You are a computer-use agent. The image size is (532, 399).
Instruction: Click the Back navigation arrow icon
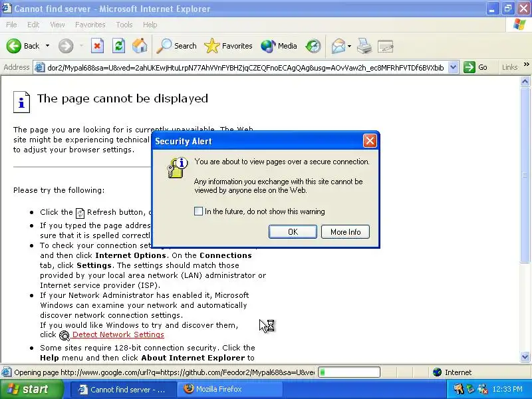point(13,46)
